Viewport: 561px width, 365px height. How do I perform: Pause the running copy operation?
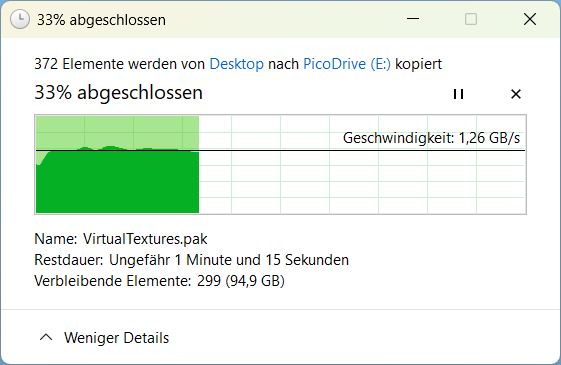click(458, 94)
